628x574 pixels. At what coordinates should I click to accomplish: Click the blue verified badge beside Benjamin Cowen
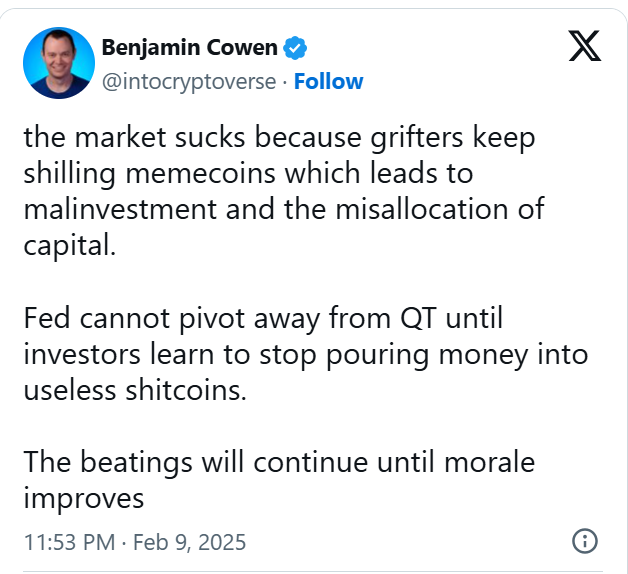coord(296,47)
